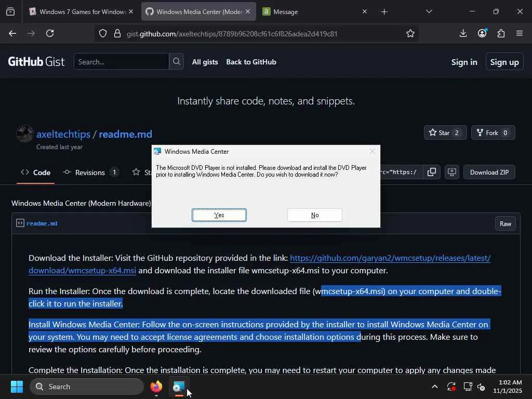Open the readme.md file header link

pyautogui.click(x=42, y=223)
